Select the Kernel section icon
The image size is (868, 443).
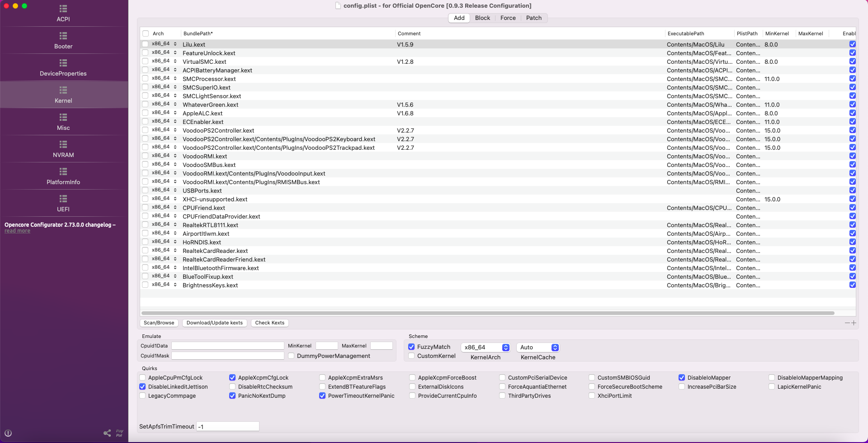coord(63,90)
